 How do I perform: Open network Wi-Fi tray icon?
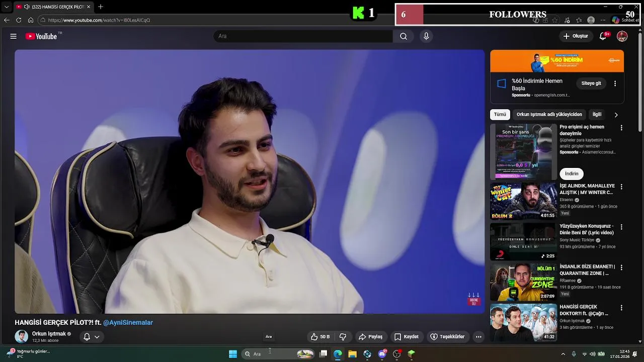[585, 354]
